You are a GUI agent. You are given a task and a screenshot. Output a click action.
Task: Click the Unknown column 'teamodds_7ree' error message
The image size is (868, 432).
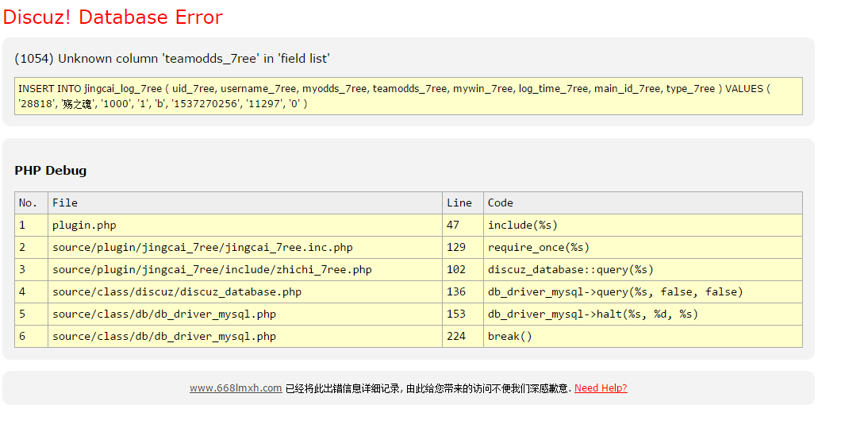(x=172, y=59)
